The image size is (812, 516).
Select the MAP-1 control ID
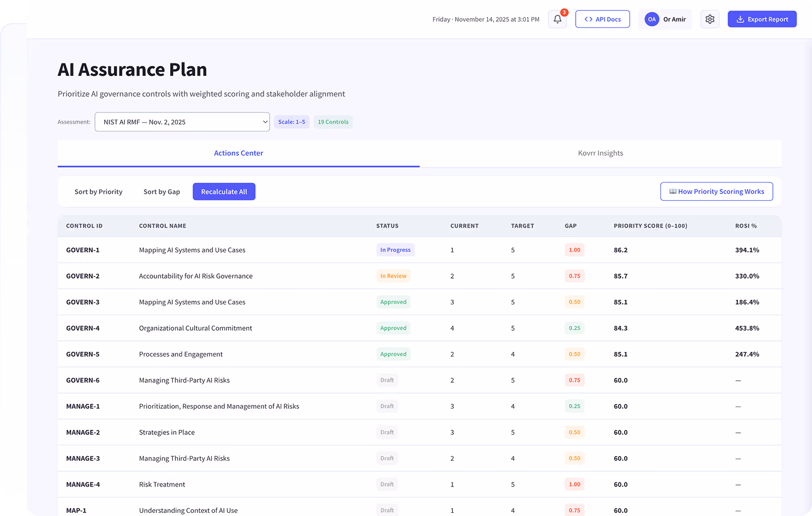[76, 510]
